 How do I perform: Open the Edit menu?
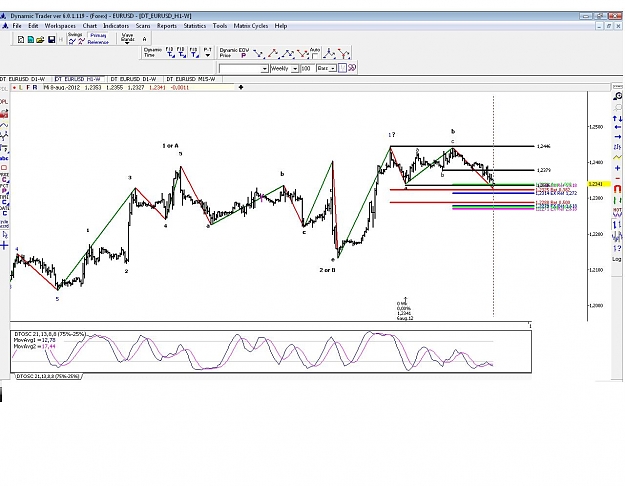33,26
